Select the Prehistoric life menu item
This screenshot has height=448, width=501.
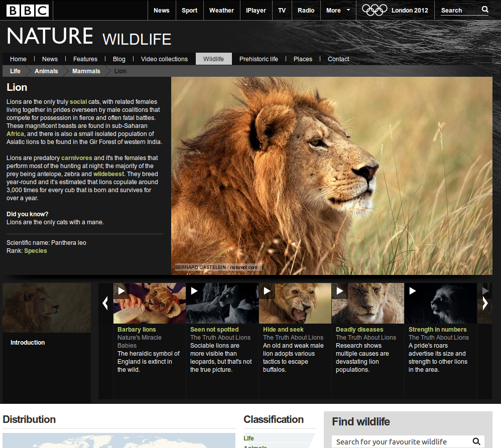pos(259,59)
